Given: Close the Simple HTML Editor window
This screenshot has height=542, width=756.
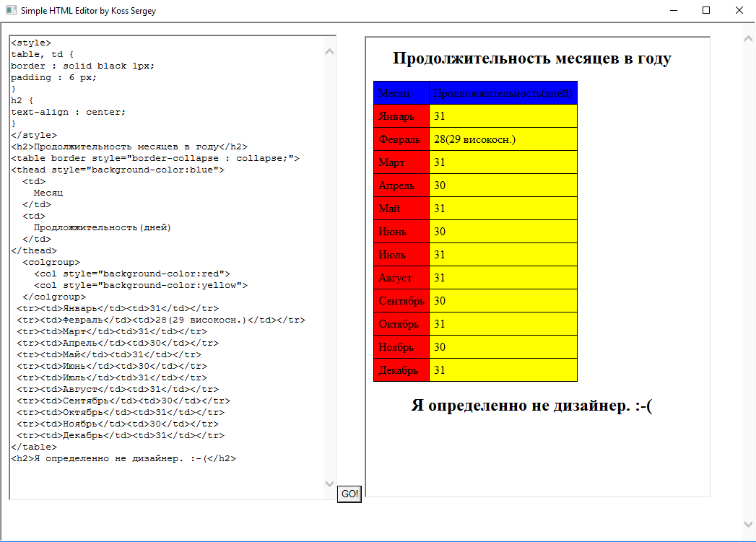Looking at the screenshot, I should click(x=739, y=10).
